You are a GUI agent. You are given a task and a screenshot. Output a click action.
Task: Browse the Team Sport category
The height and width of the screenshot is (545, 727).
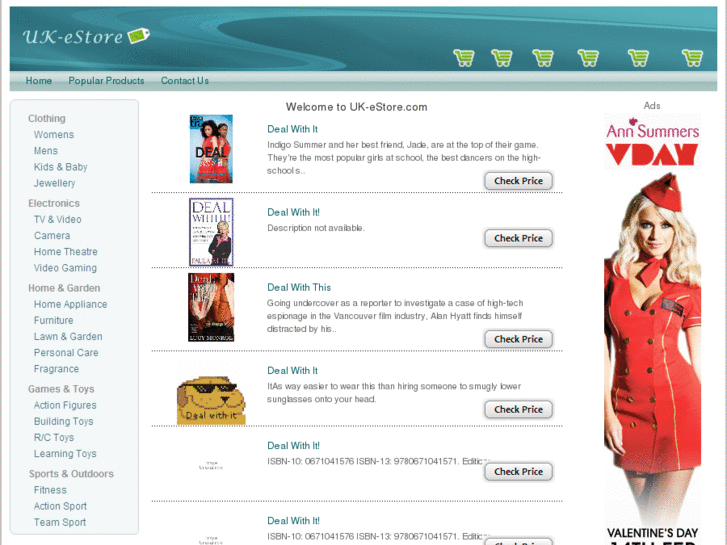pos(60,522)
